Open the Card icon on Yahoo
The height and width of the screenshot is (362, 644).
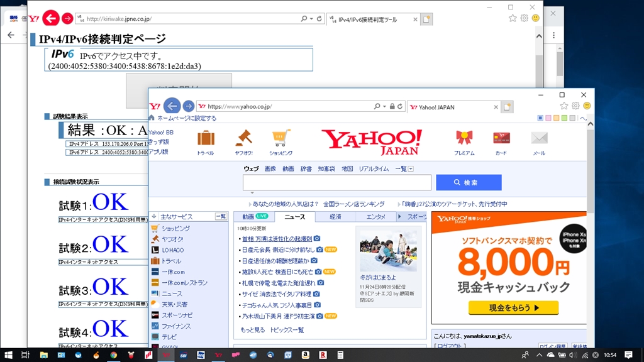[501, 138]
